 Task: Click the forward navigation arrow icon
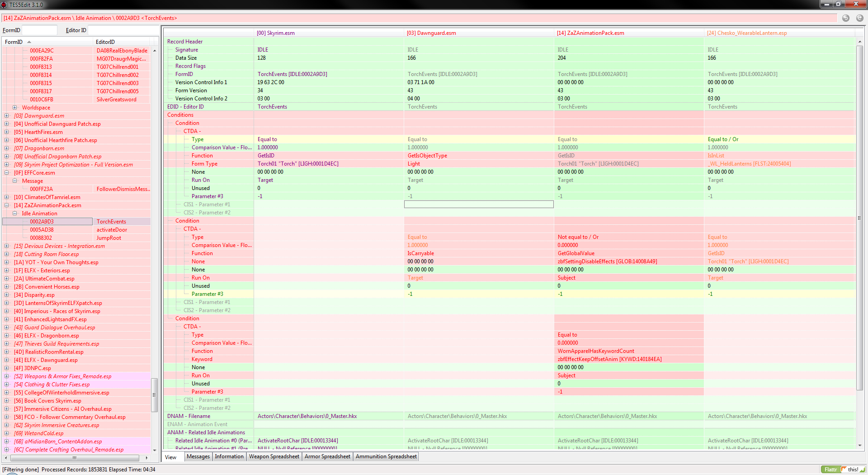tap(859, 18)
